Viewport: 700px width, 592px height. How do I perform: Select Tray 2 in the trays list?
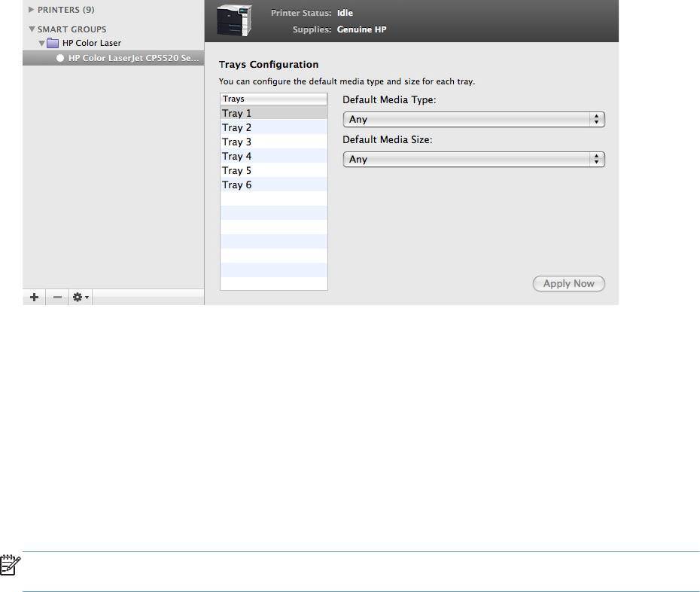pyautogui.click(x=274, y=127)
